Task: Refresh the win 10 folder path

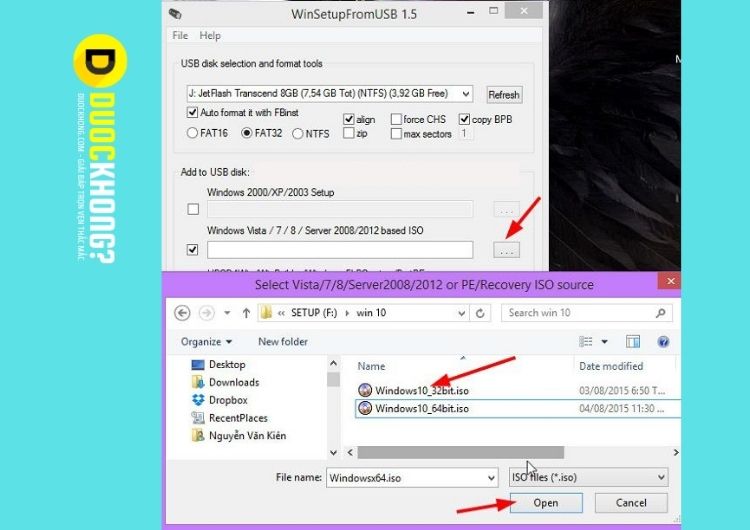Action: point(480,313)
